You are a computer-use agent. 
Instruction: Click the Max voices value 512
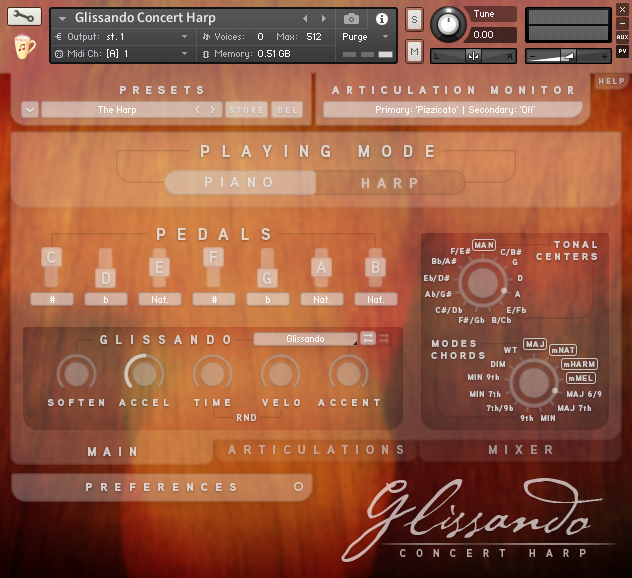click(x=314, y=37)
